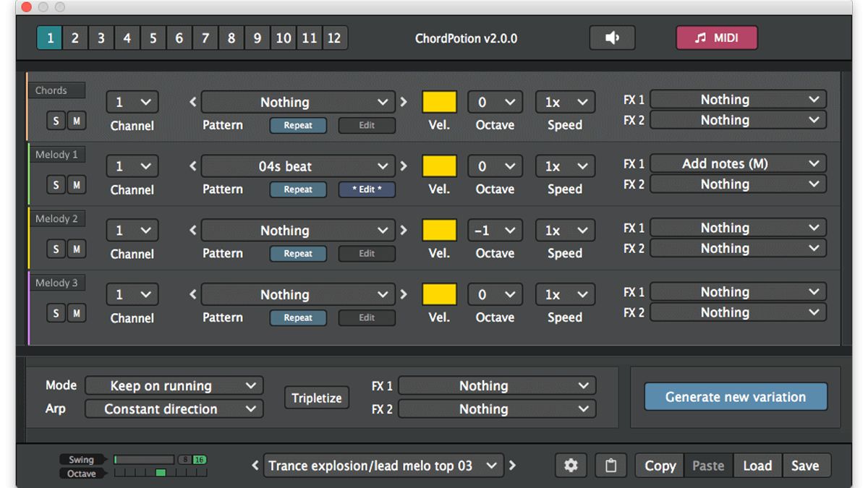Switch to pattern slot tab 12

[x=334, y=38]
